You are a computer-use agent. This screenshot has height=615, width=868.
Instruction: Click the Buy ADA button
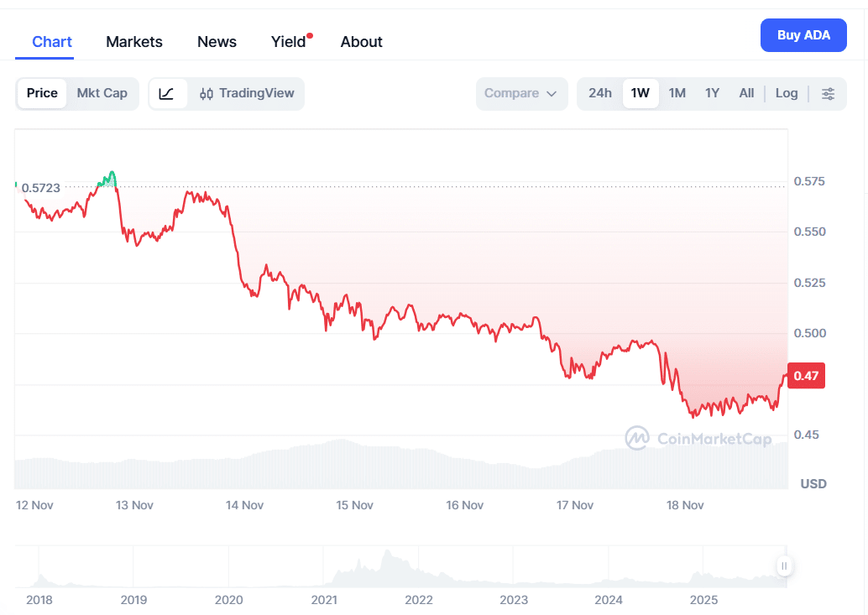click(x=803, y=34)
